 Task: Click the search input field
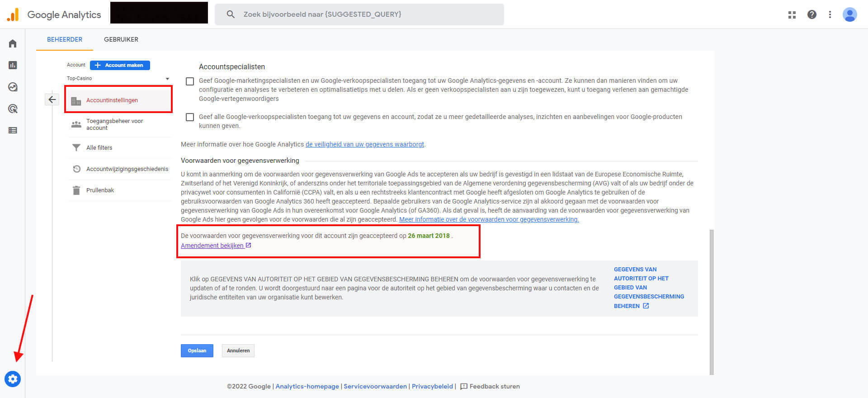(x=359, y=14)
